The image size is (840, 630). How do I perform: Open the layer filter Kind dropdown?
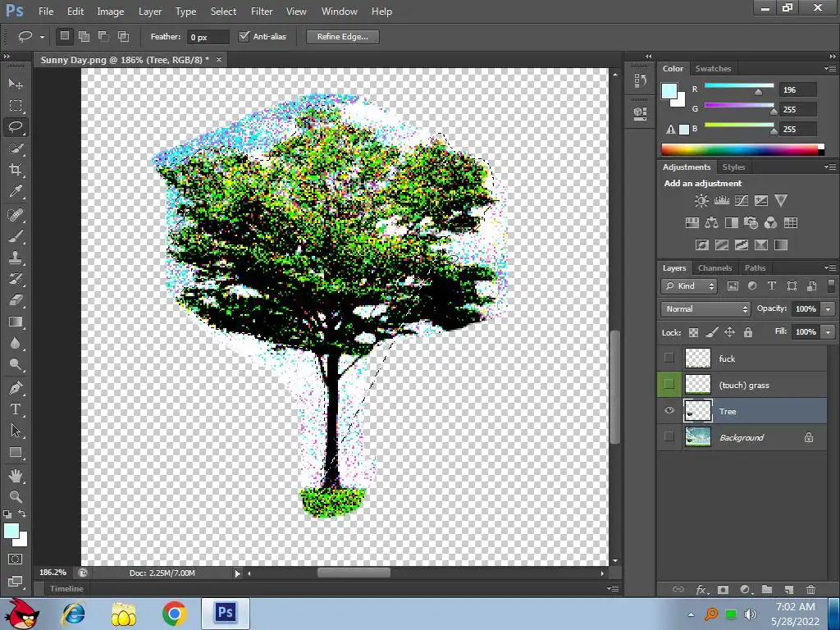[x=689, y=286]
